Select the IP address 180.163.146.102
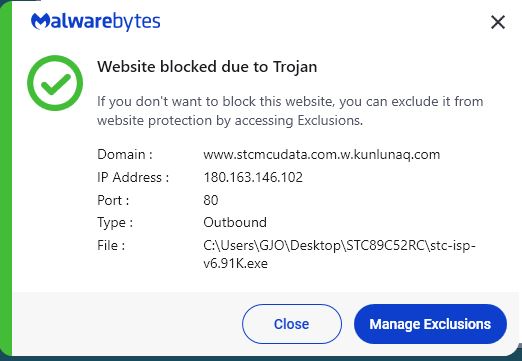Image resolution: width=522 pixels, height=361 pixels. click(x=253, y=177)
